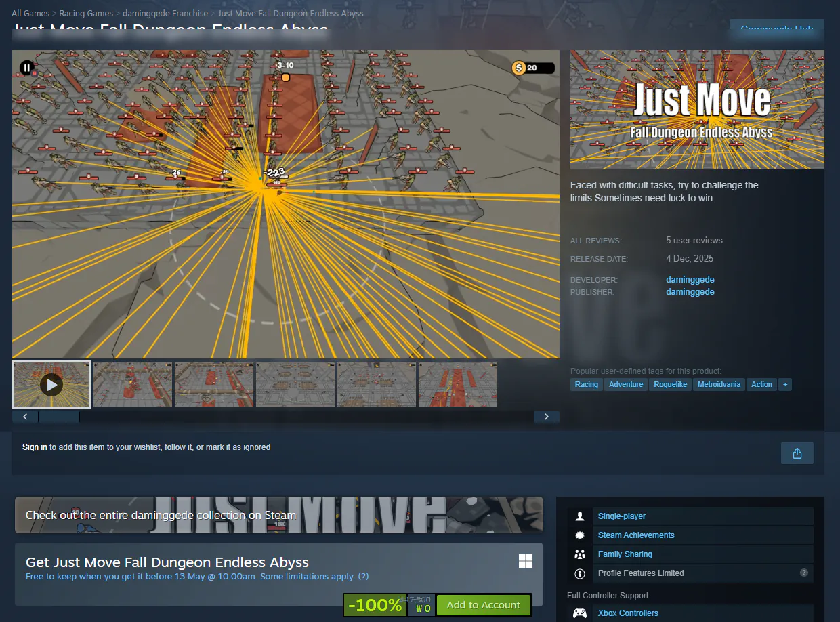Screen dimensions: 840x622
Task: Click the Add to Account button
Action: pyautogui.click(x=484, y=605)
